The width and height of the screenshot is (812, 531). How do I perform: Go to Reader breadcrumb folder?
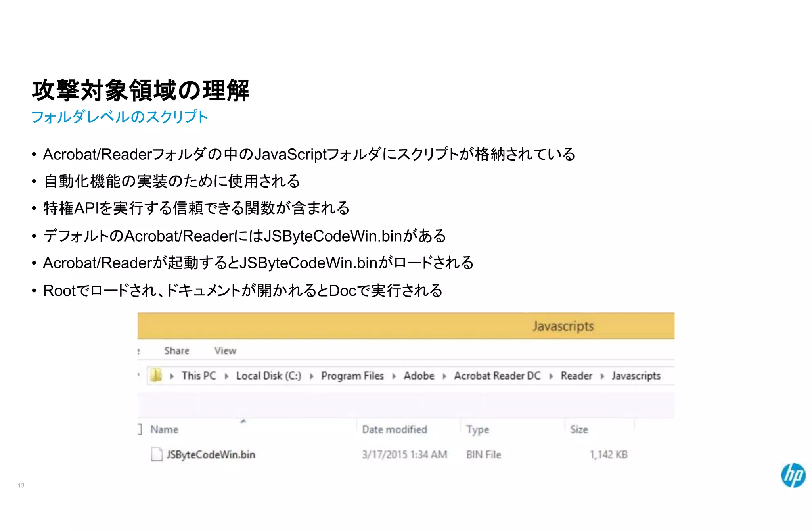point(576,376)
